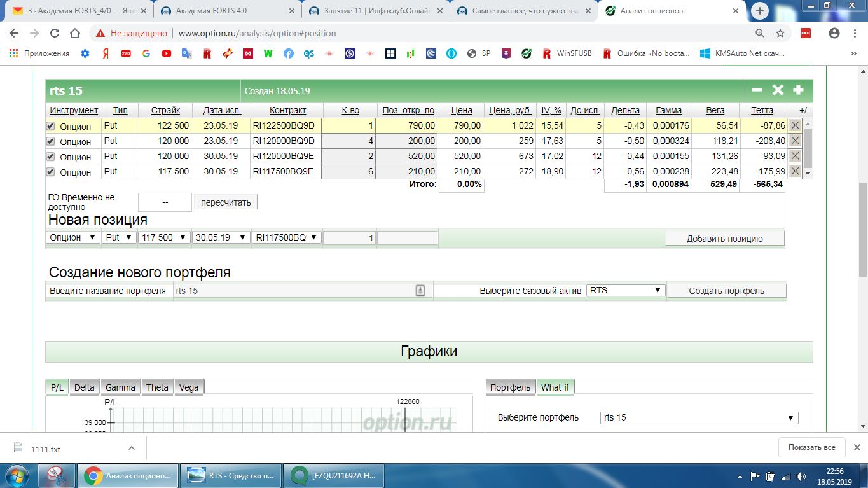The height and width of the screenshot is (488, 868).
Task: Sort table by the Дельта column header
Action: pyautogui.click(x=625, y=110)
